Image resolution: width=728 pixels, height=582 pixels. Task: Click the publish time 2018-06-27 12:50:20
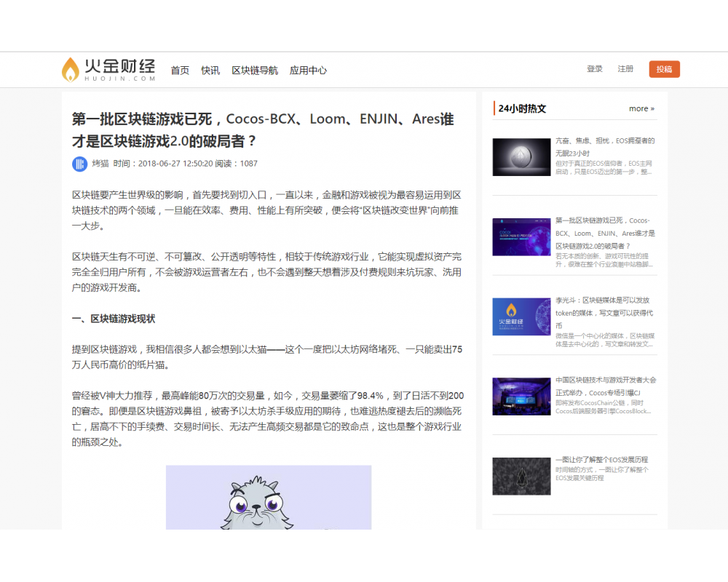point(175,164)
